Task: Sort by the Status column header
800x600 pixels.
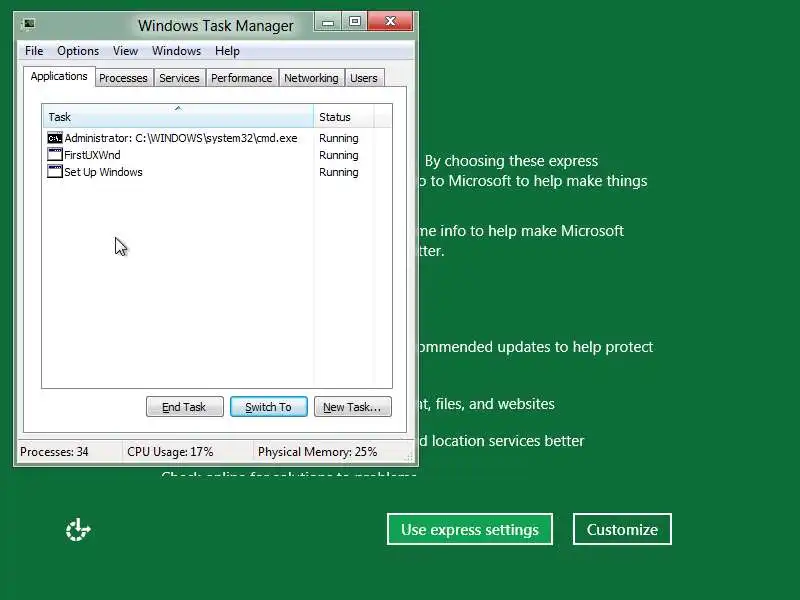Action: [x=343, y=117]
